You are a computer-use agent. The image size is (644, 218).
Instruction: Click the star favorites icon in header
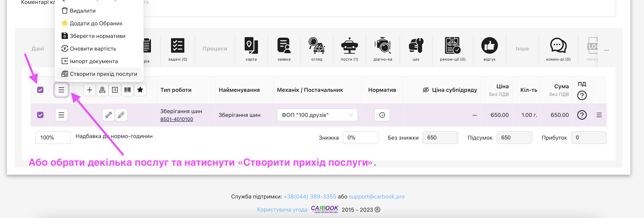pos(140,90)
